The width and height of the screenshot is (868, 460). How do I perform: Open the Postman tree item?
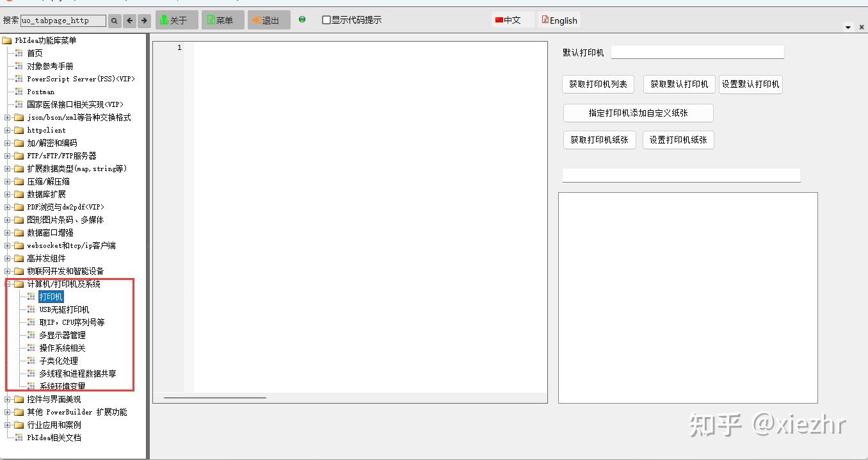coord(40,92)
